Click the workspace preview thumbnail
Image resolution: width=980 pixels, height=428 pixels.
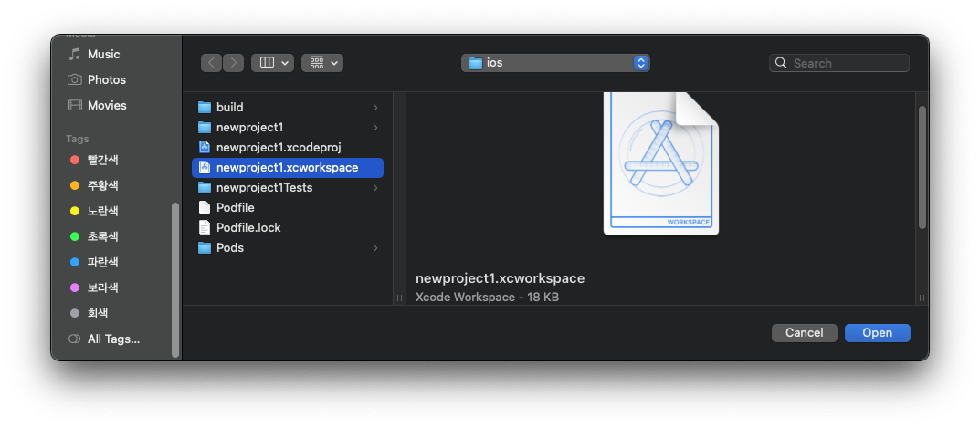click(x=660, y=163)
